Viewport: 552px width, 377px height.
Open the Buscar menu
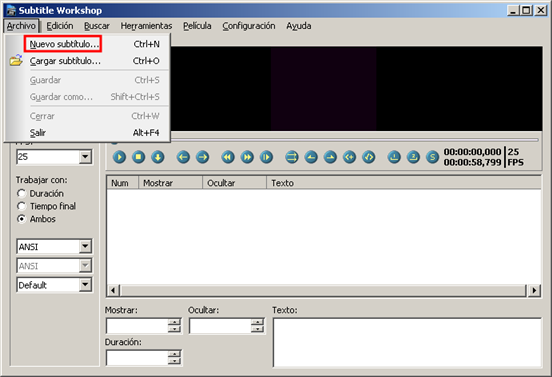click(97, 26)
